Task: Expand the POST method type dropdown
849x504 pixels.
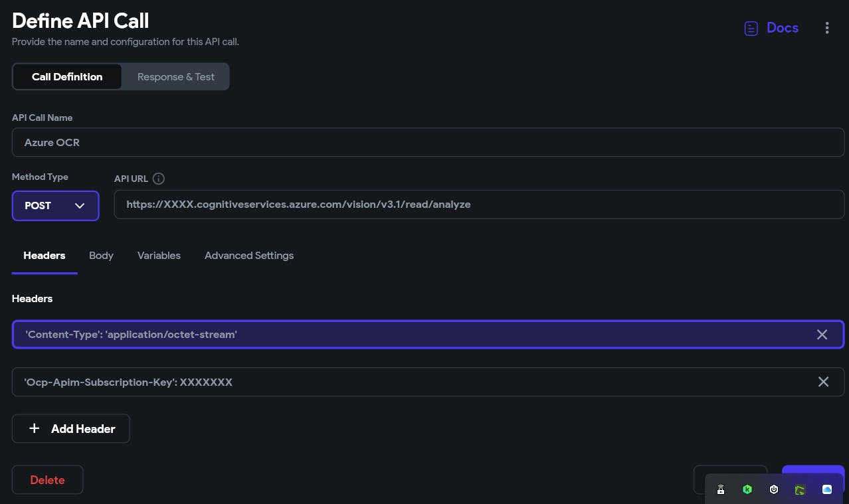Action: click(56, 206)
